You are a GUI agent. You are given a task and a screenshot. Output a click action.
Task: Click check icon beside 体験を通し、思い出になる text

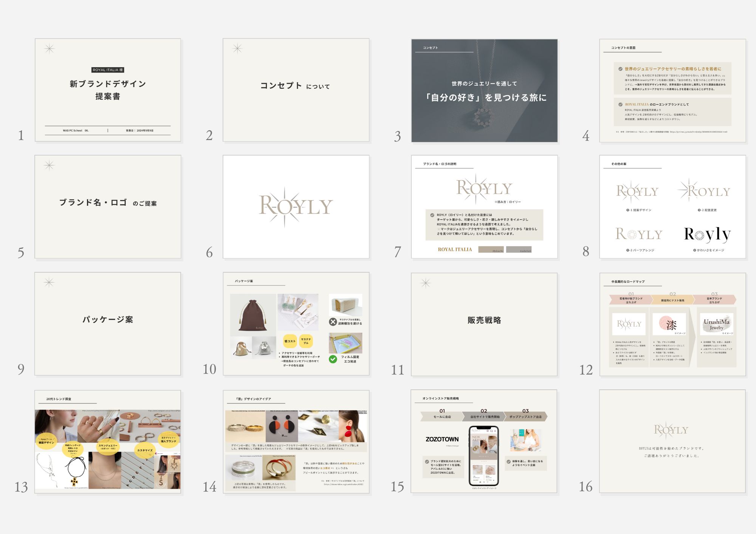pos(508,461)
